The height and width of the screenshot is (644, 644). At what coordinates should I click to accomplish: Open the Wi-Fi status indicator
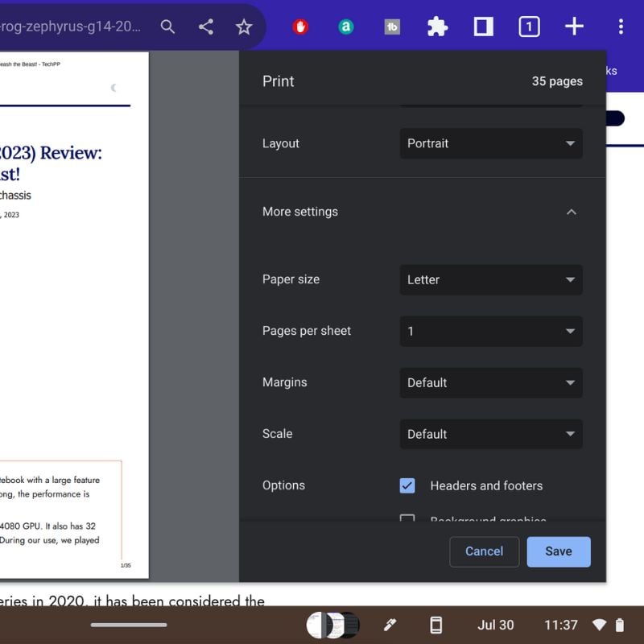[x=599, y=625]
